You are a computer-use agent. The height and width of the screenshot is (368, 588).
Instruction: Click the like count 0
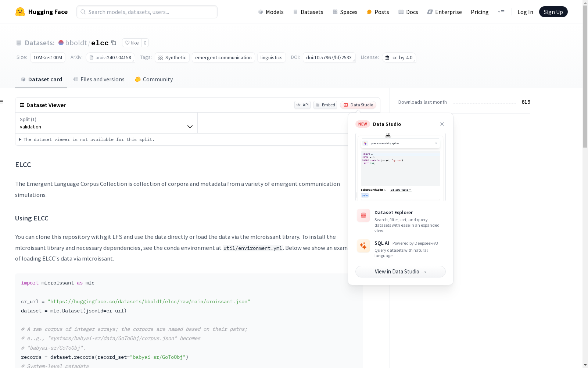click(x=145, y=43)
